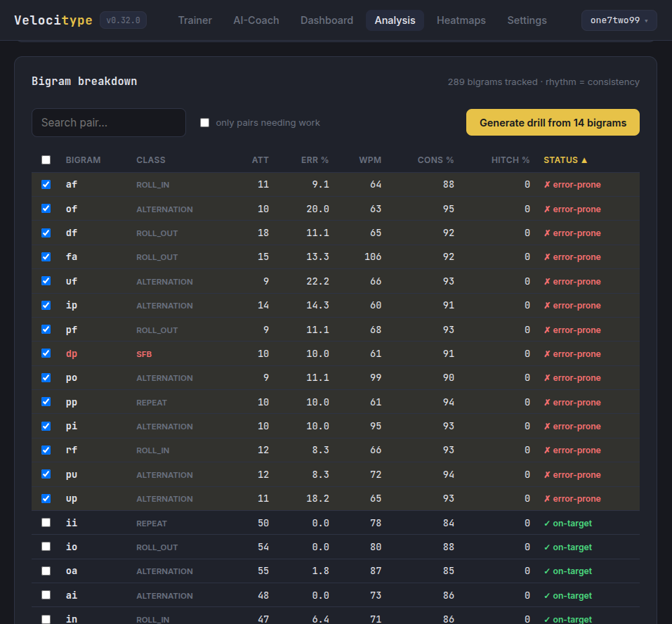Uncheck the 'af' bigram row
672x624 pixels.
tap(46, 184)
